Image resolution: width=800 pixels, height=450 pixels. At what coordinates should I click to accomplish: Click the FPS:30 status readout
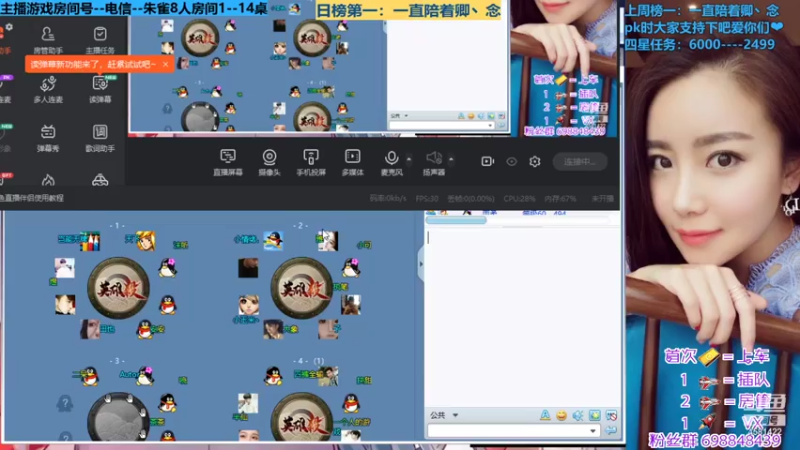pyautogui.click(x=427, y=198)
